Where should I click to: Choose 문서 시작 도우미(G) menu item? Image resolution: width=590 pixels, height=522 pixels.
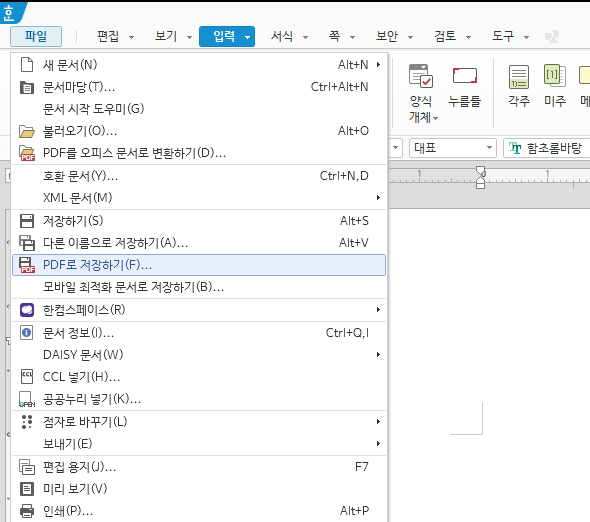pyautogui.click(x=199, y=109)
